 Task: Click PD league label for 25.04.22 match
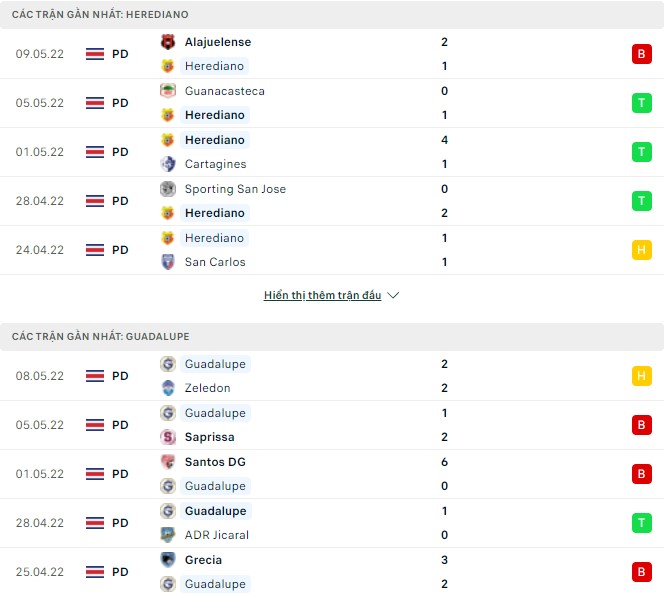click(x=120, y=572)
